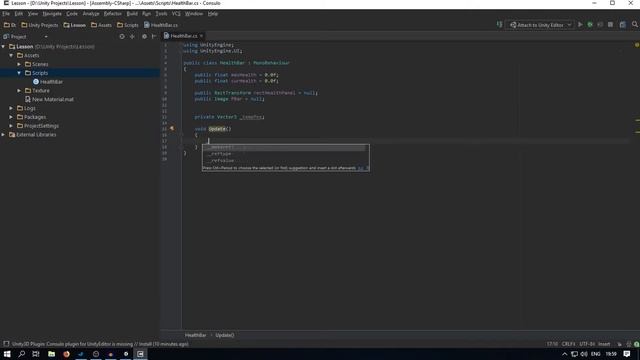Click the green Debug icon
Image resolution: width=640 pixels, height=360 pixels.
590,24
